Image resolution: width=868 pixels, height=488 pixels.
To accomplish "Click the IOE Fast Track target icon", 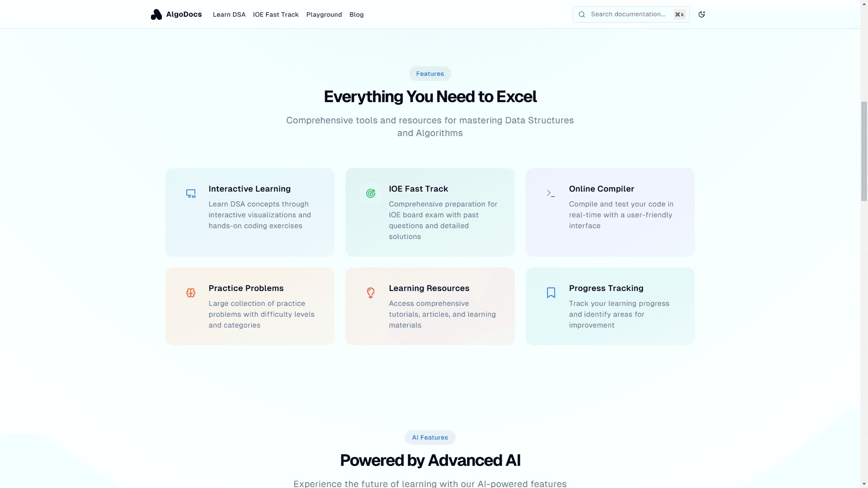I will click(371, 193).
